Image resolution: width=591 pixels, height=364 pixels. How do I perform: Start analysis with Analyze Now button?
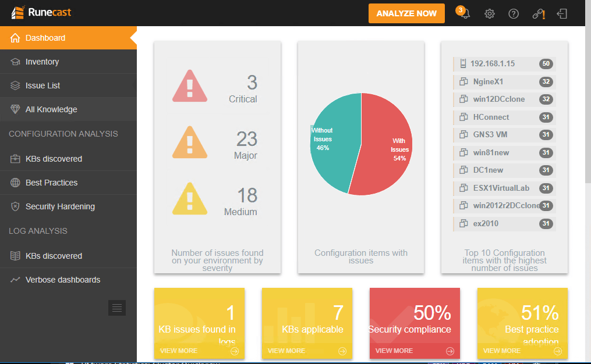click(406, 13)
